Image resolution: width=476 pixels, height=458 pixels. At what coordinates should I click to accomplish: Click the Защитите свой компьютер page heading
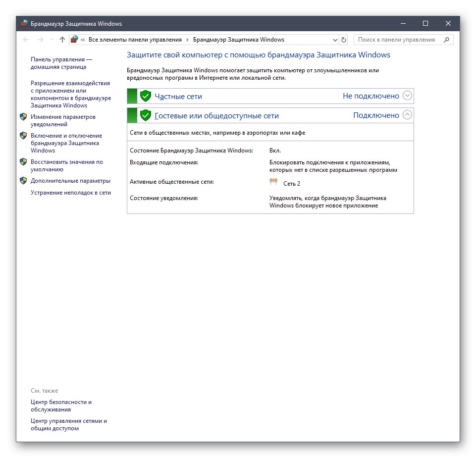tap(259, 55)
